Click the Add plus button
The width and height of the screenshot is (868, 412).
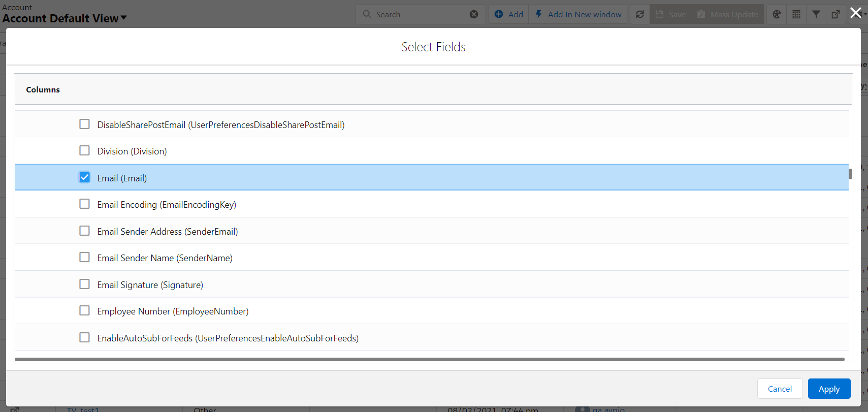coord(509,14)
